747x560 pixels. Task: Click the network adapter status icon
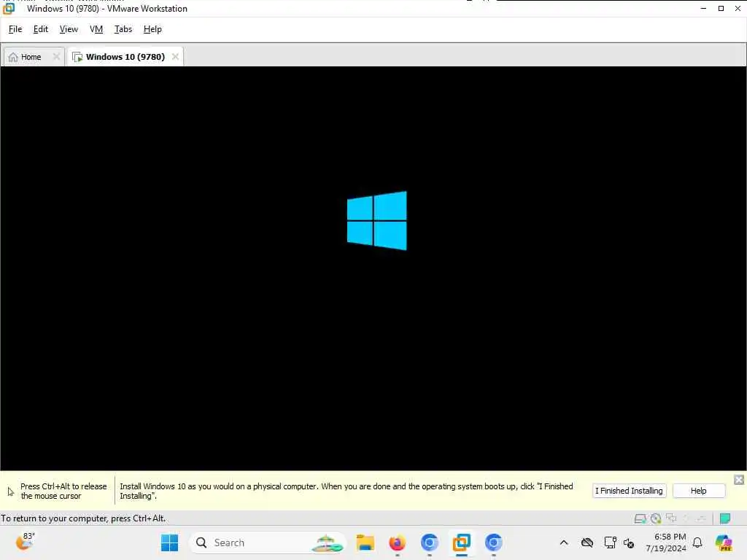click(671, 518)
